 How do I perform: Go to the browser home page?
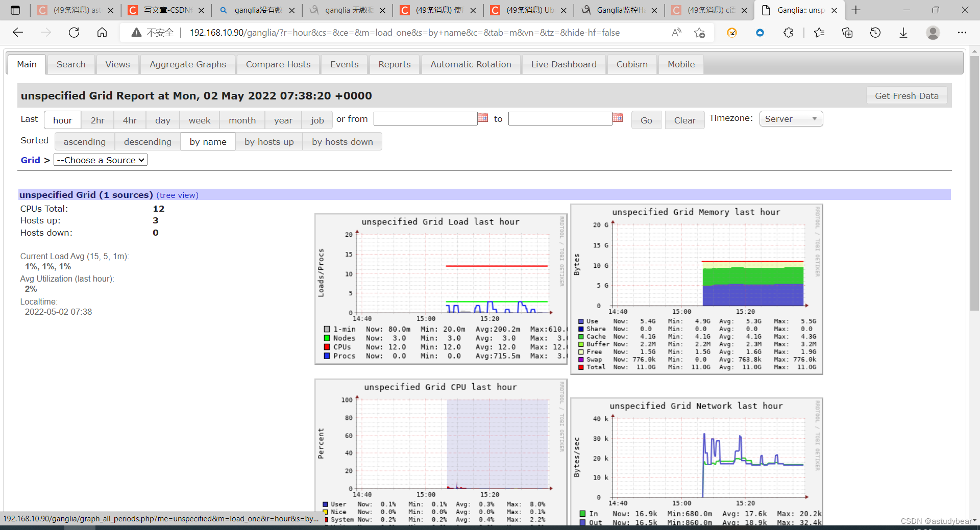(x=102, y=33)
